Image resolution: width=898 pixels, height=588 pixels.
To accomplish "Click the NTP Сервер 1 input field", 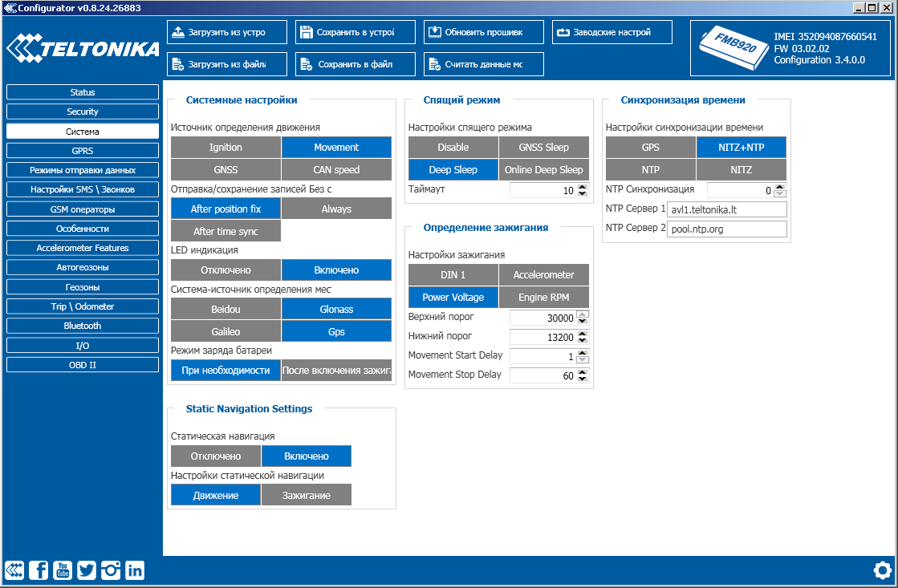I will click(x=726, y=209).
